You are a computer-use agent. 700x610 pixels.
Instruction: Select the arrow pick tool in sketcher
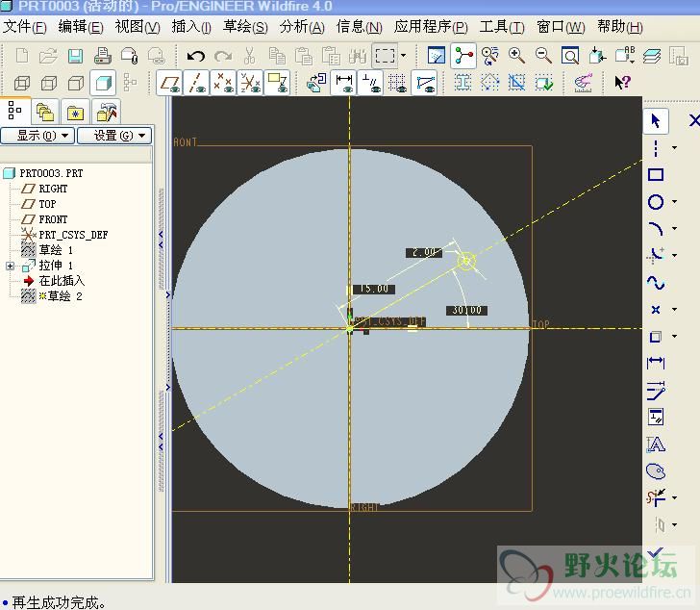(656, 120)
